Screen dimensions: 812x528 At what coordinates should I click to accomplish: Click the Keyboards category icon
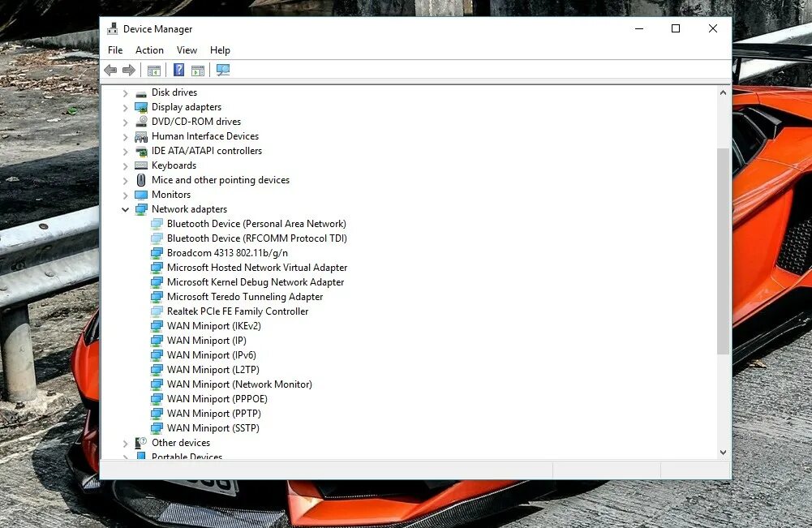coord(141,165)
